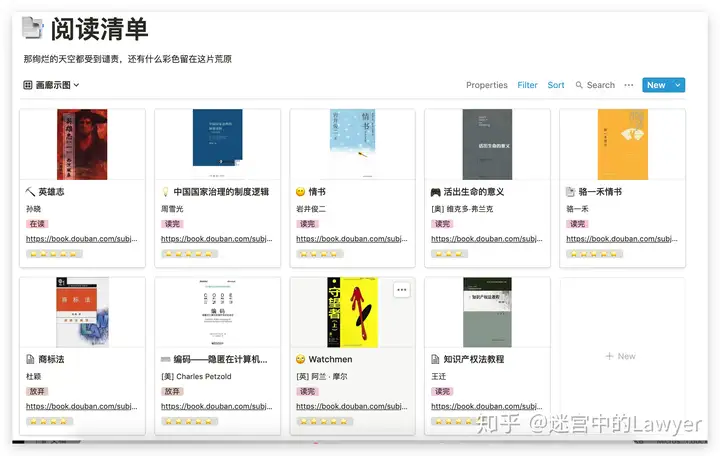Click the document icon beside 商标法
This screenshot has height=456, width=720.
click(x=30, y=359)
